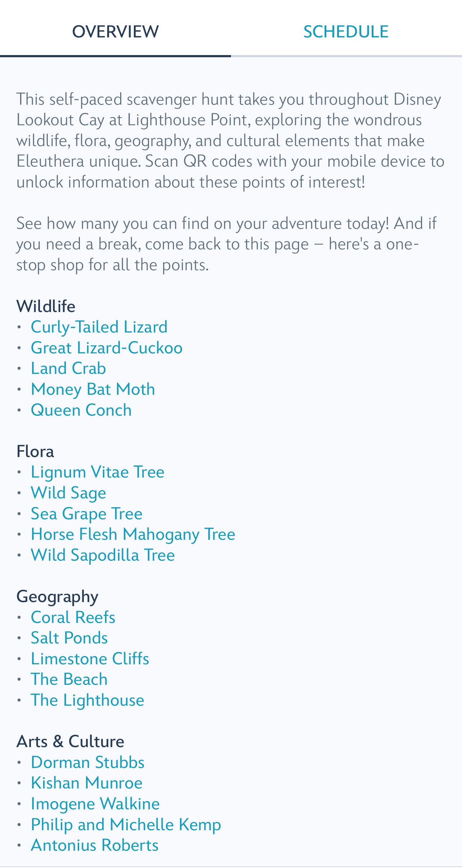Tap the Coral Reefs link
Viewport: 462px width, 868px height.
coord(73,618)
